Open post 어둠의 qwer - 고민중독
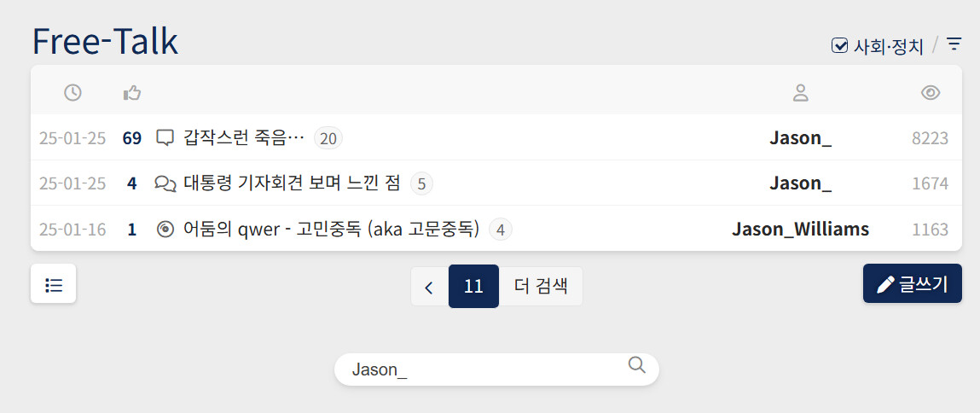Image resolution: width=980 pixels, height=413 pixels. click(x=331, y=229)
